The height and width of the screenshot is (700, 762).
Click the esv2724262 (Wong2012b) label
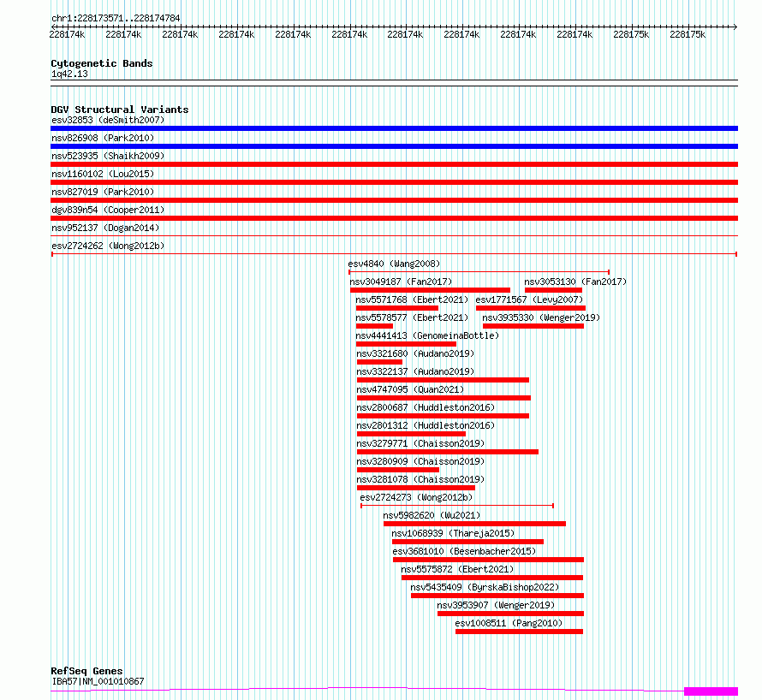click(108, 246)
